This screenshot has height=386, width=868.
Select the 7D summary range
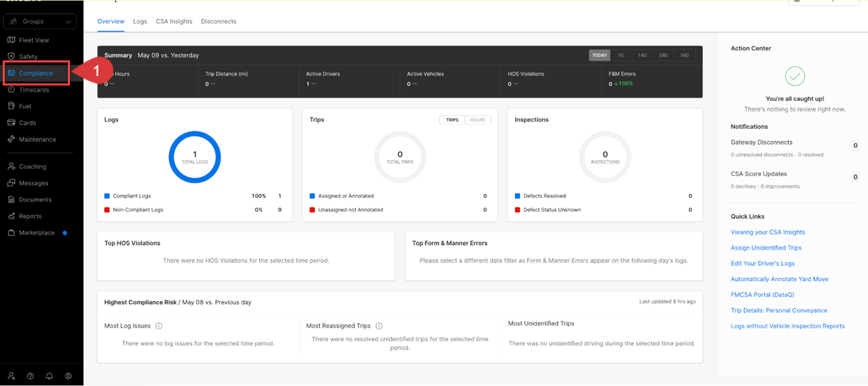click(621, 56)
